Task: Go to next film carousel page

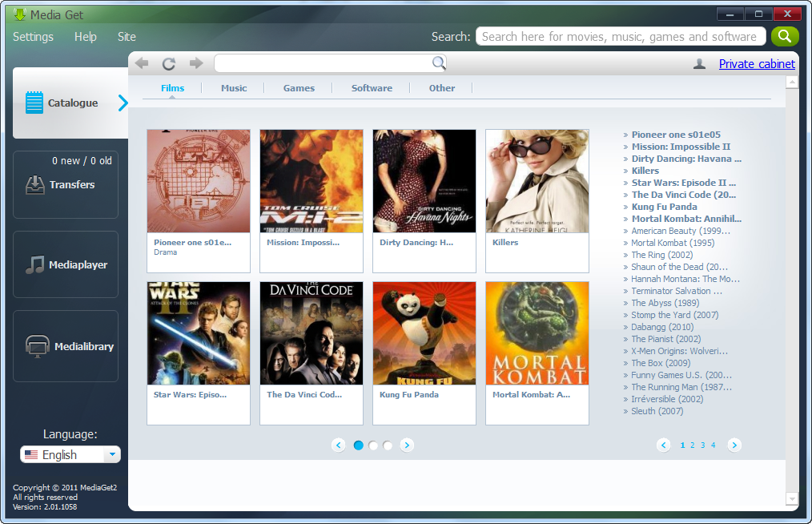Action: [x=407, y=445]
